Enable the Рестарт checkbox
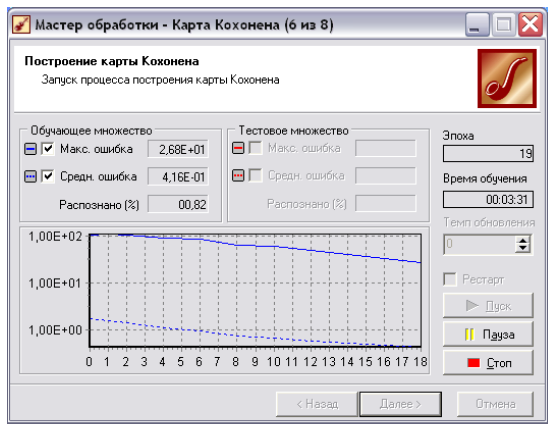 tap(450, 279)
